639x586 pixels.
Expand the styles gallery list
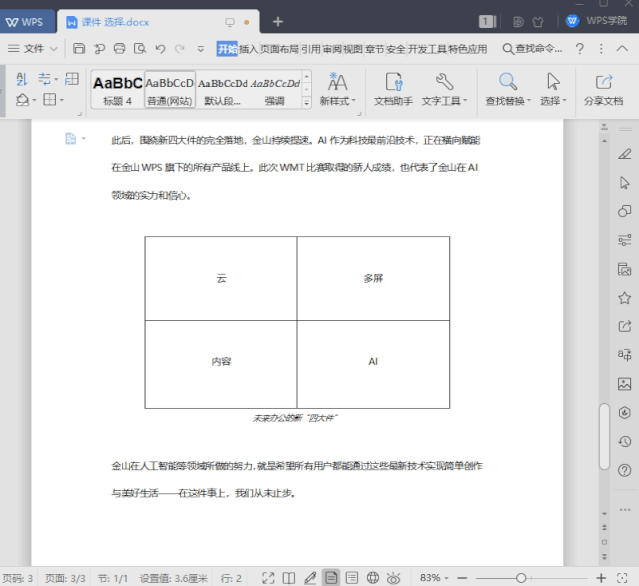[307, 103]
